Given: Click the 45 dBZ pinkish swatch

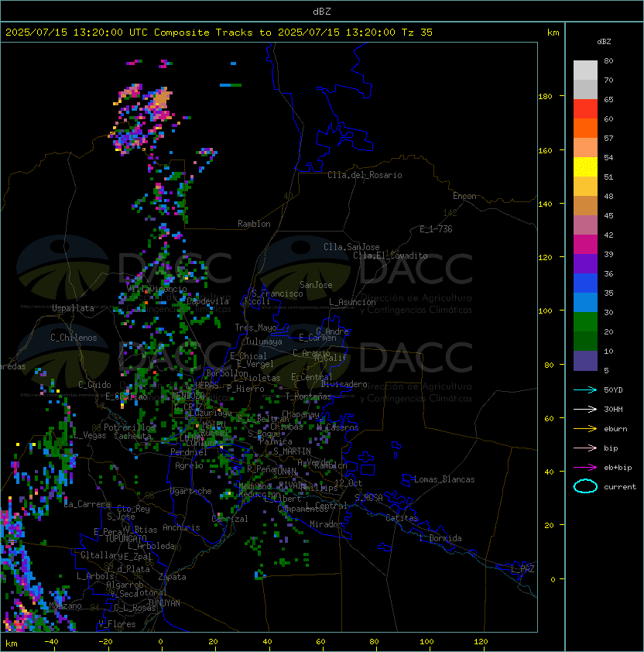Looking at the screenshot, I should [585, 225].
